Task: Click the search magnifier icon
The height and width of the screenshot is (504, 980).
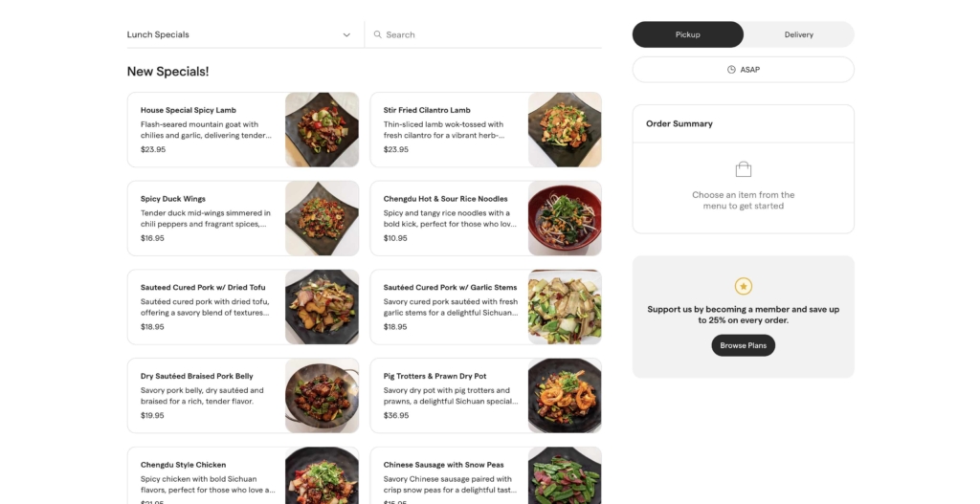Action: pos(378,34)
